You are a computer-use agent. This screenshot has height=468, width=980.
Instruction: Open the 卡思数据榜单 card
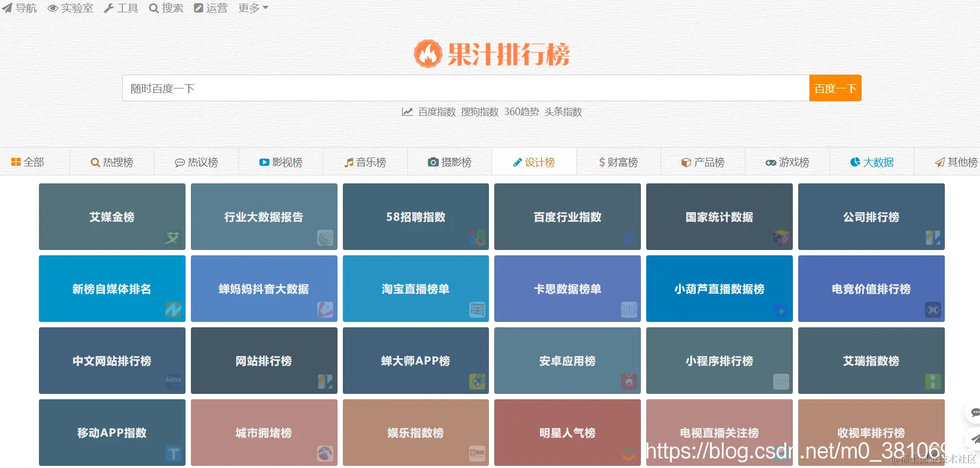[567, 288]
